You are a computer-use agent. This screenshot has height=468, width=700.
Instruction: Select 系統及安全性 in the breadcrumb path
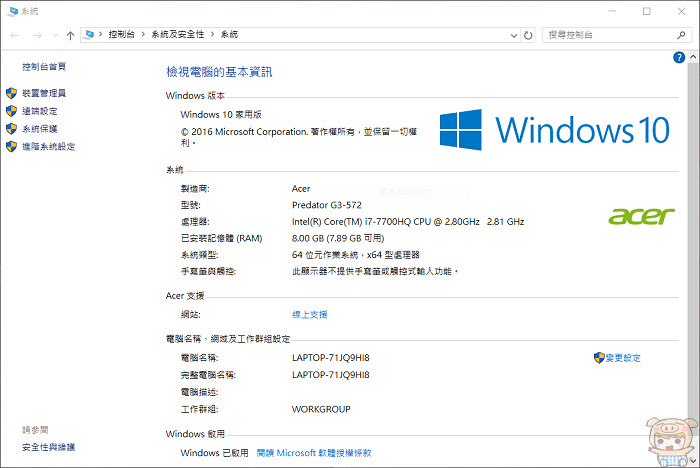pos(177,34)
